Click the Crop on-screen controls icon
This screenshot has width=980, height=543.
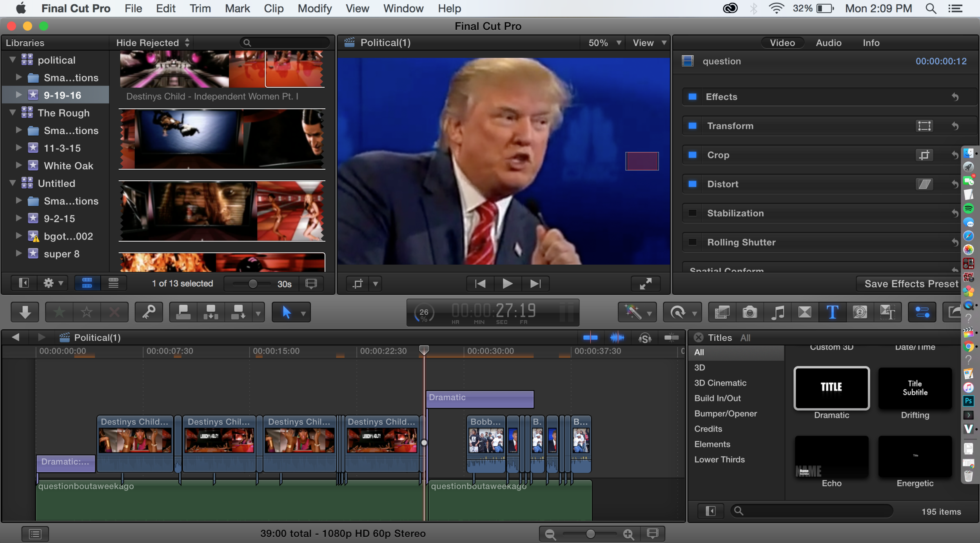(924, 155)
